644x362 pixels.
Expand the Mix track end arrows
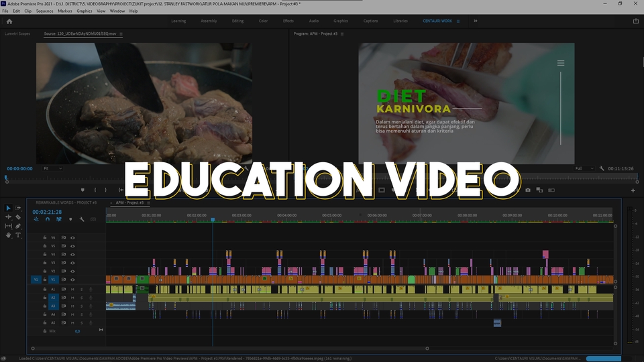[x=101, y=330]
